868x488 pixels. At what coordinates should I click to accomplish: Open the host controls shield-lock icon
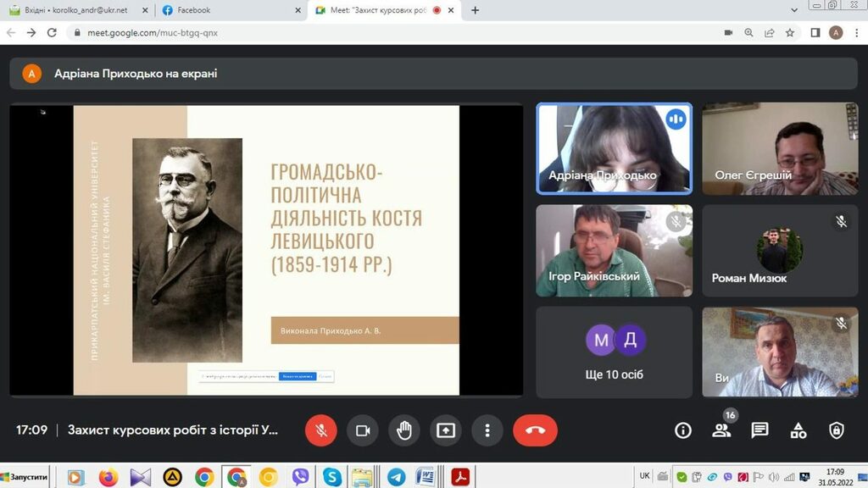pyautogui.click(x=836, y=430)
